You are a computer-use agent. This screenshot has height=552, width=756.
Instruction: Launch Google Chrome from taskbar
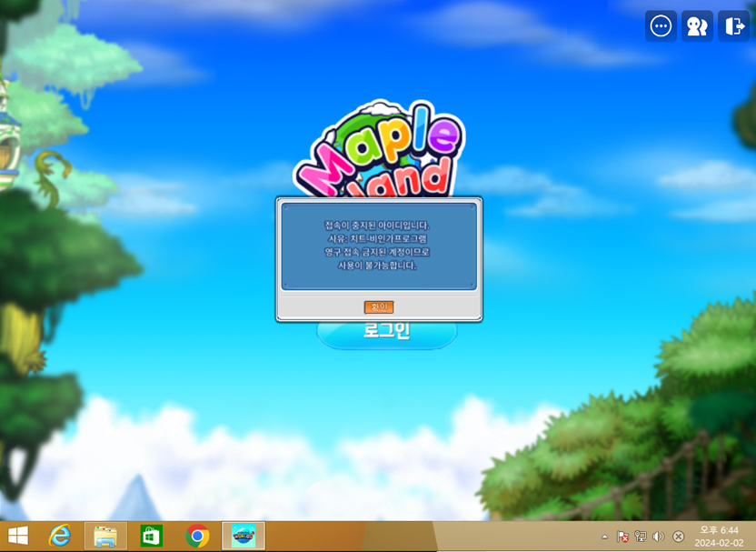(197, 537)
